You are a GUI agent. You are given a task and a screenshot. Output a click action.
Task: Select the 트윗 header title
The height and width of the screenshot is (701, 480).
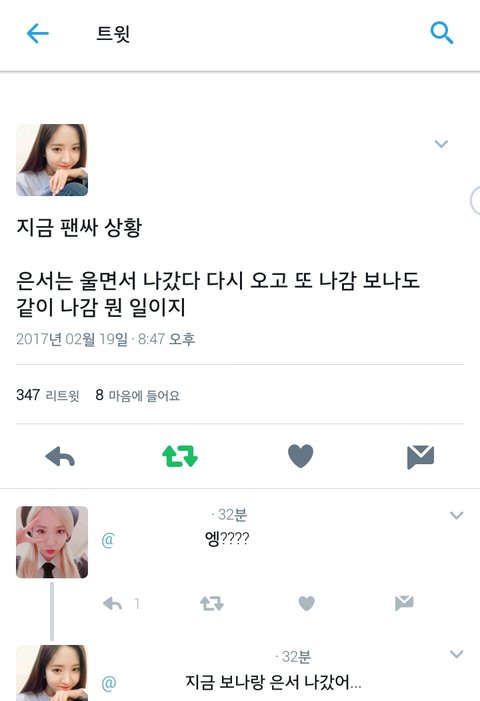click(113, 34)
